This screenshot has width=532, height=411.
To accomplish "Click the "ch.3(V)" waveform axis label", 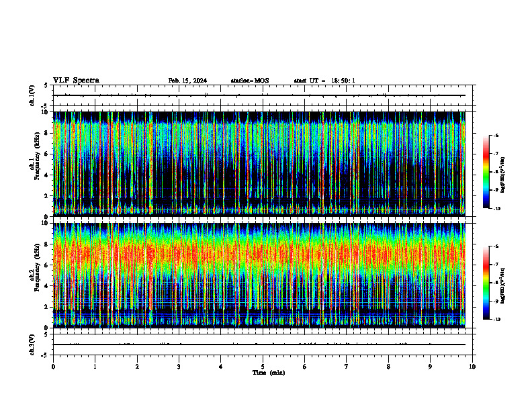I will [32, 345].
